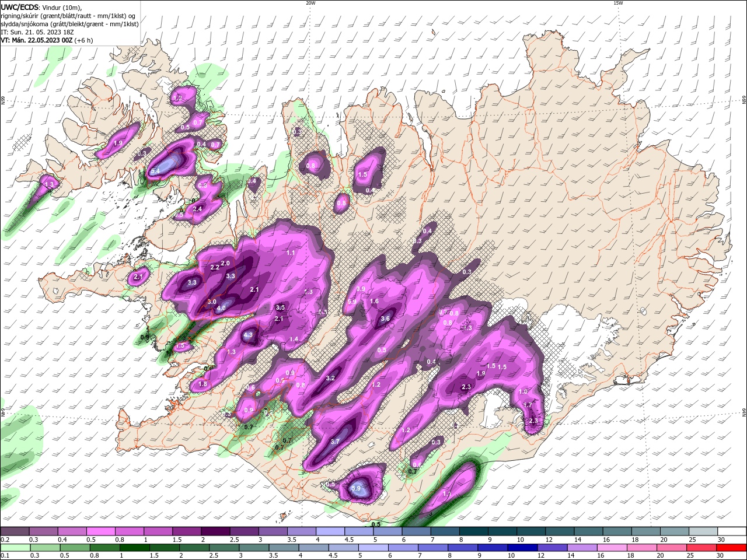
Task: Click the 'IT: Sun. 21. 05. 2023 18Z' line
Action: (x=37, y=32)
